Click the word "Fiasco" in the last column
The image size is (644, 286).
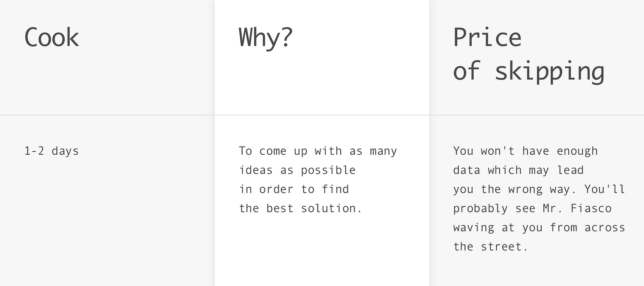pos(591,208)
